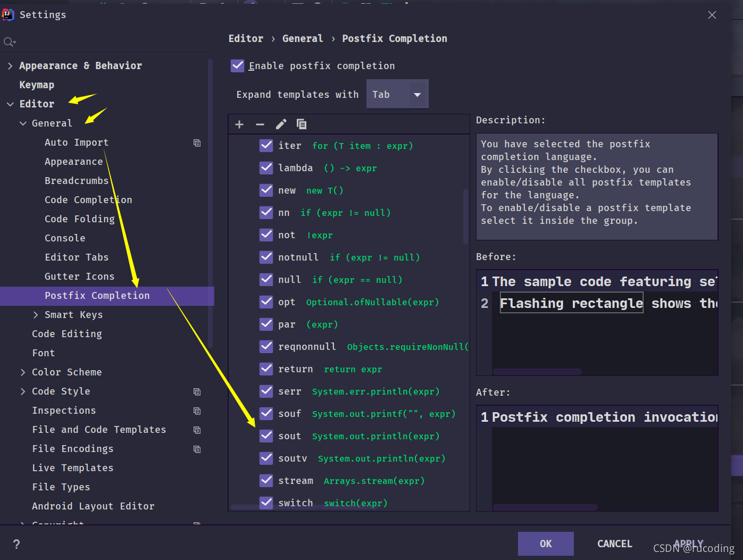The height and width of the screenshot is (560, 743).
Task: Click the description text box
Action: click(x=597, y=187)
